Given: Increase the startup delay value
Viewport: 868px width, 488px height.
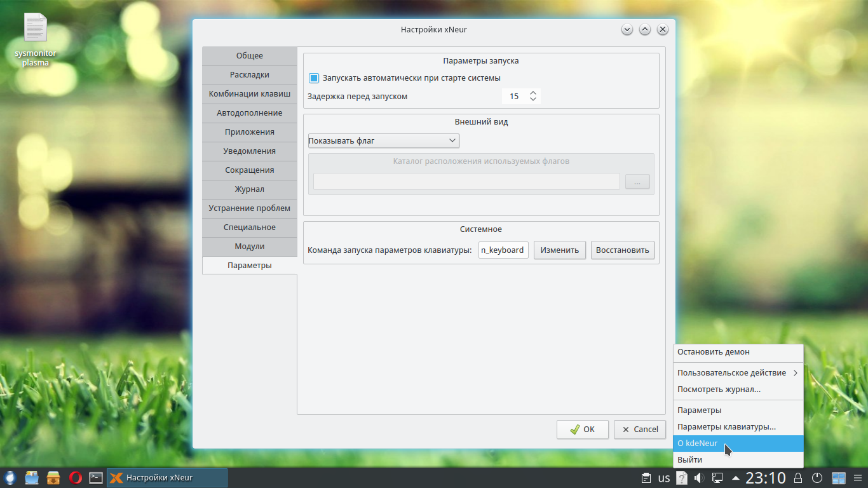Looking at the screenshot, I should [533, 93].
